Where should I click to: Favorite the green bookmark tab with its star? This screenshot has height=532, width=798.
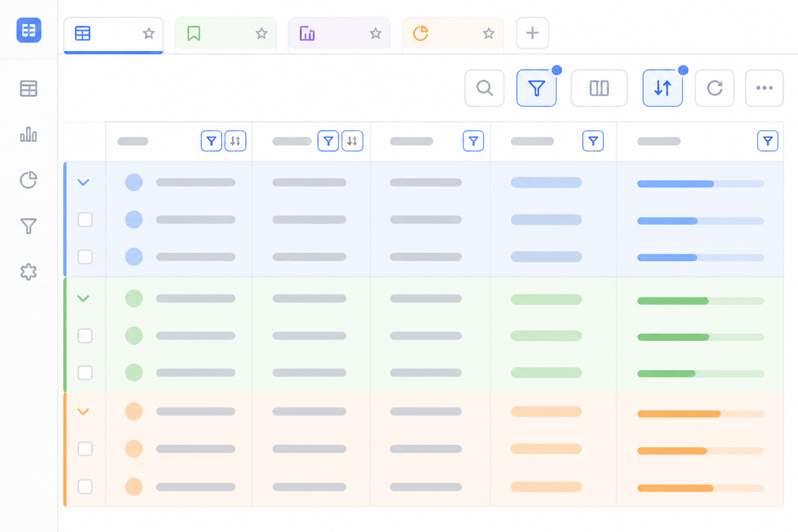point(261,34)
